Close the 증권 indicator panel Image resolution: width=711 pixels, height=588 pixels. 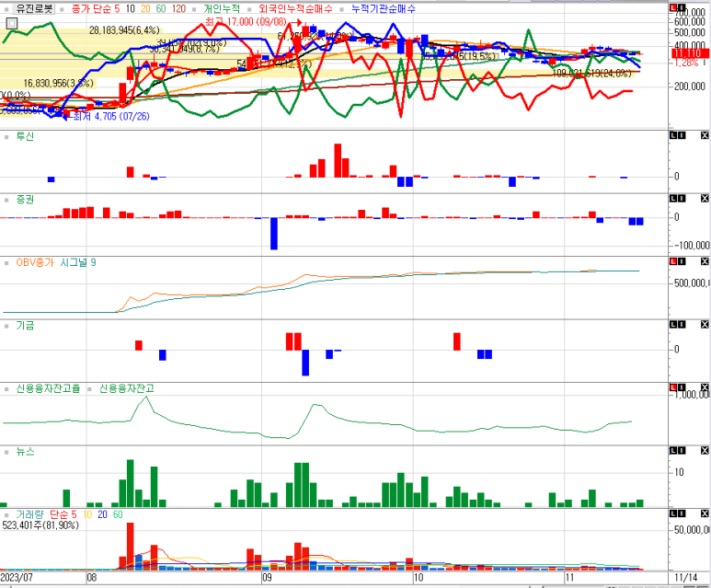tap(705, 199)
